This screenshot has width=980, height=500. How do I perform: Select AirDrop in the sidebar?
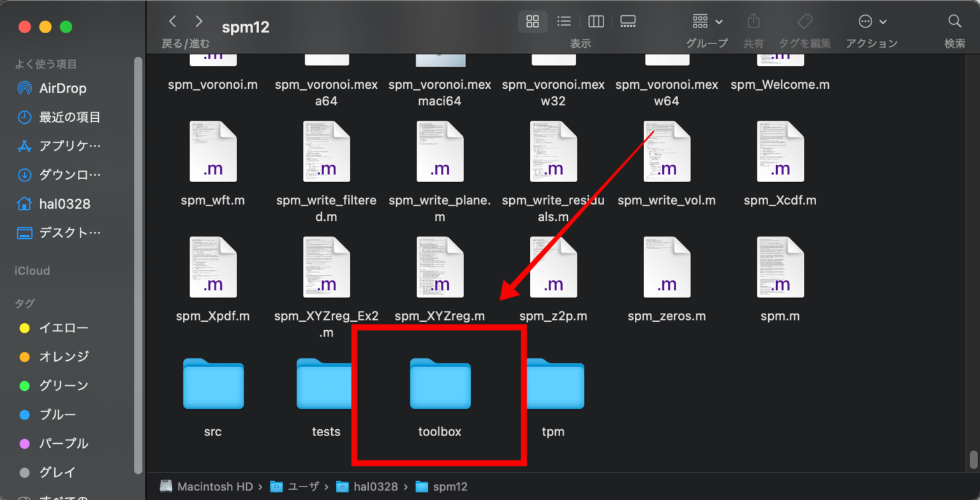click(63, 88)
